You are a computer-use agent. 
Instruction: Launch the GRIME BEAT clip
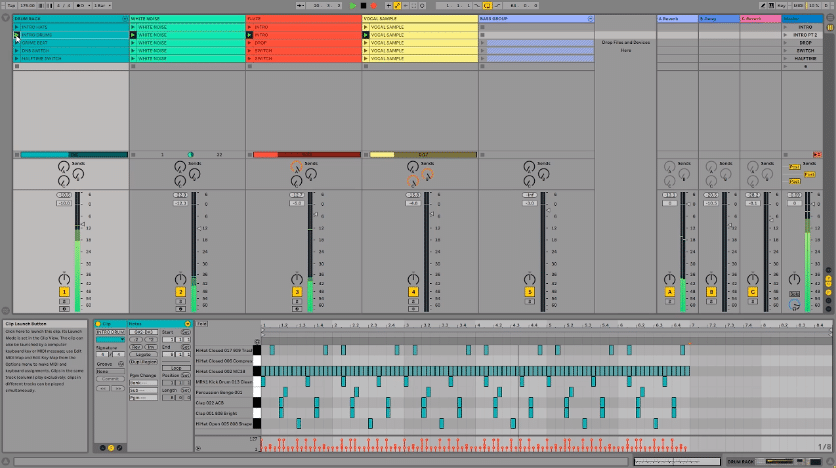pyautogui.click(x=17, y=43)
